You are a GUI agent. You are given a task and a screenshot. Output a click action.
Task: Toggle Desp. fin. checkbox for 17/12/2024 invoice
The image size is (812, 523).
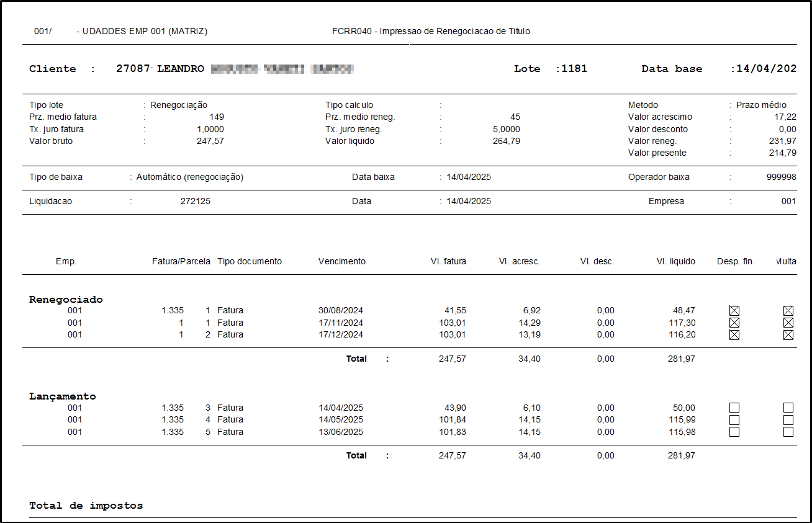point(734,335)
